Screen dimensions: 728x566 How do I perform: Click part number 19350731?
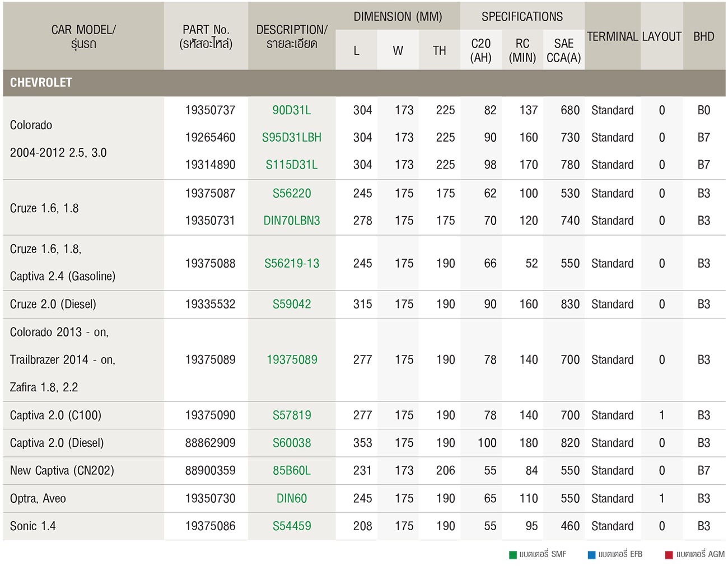coord(211,221)
